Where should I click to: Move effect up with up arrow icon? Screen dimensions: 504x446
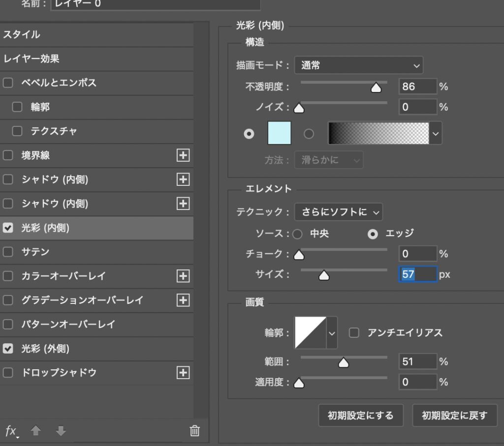[35, 431]
